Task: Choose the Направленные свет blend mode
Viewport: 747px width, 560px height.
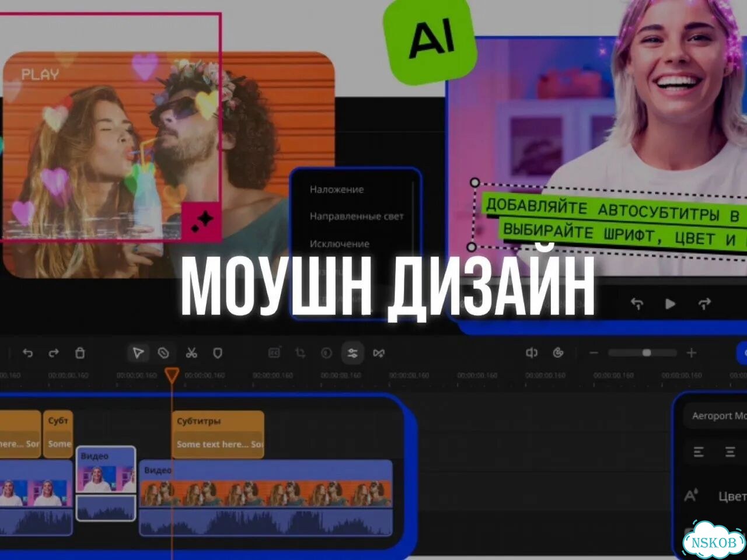Action: click(357, 216)
